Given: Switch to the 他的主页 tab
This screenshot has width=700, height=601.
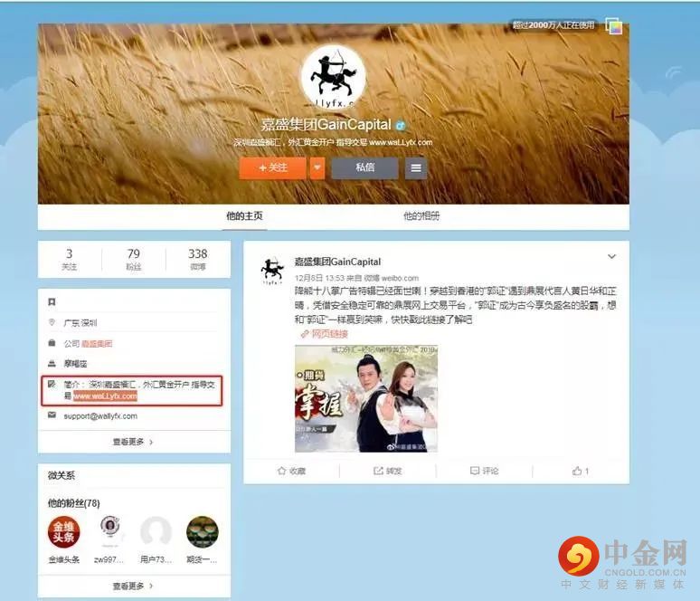Looking at the screenshot, I should pyautogui.click(x=244, y=216).
